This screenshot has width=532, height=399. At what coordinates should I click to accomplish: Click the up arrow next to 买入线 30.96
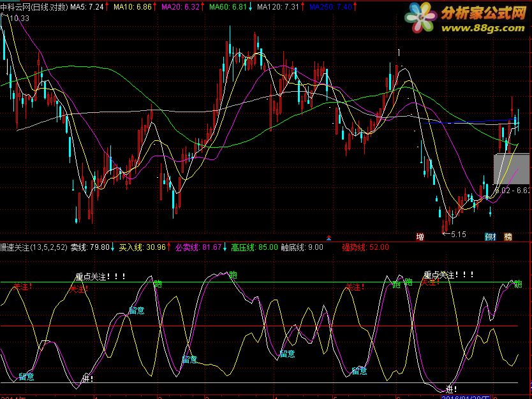[x=168, y=247]
